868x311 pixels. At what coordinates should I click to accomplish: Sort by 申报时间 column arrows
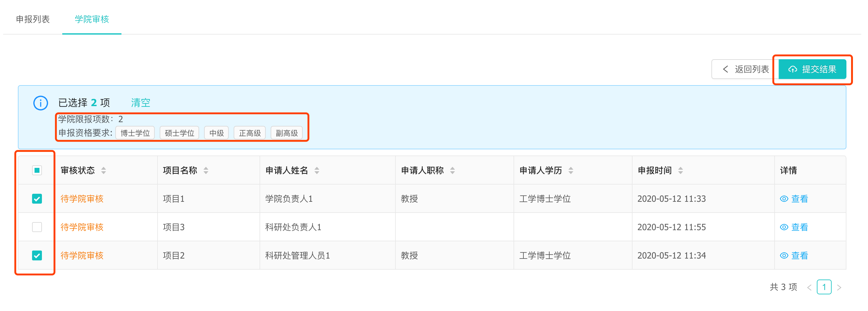[x=680, y=170]
